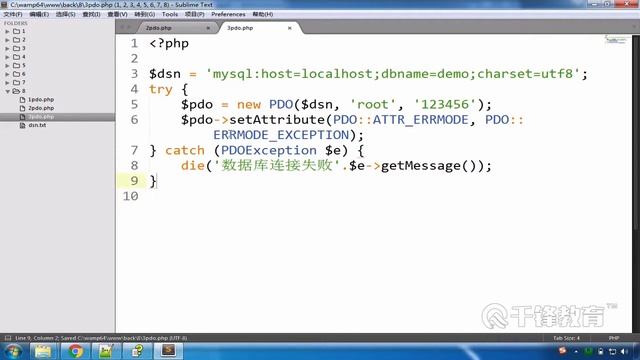
Task: Click the <?php opening tag
Action: [x=169, y=44]
